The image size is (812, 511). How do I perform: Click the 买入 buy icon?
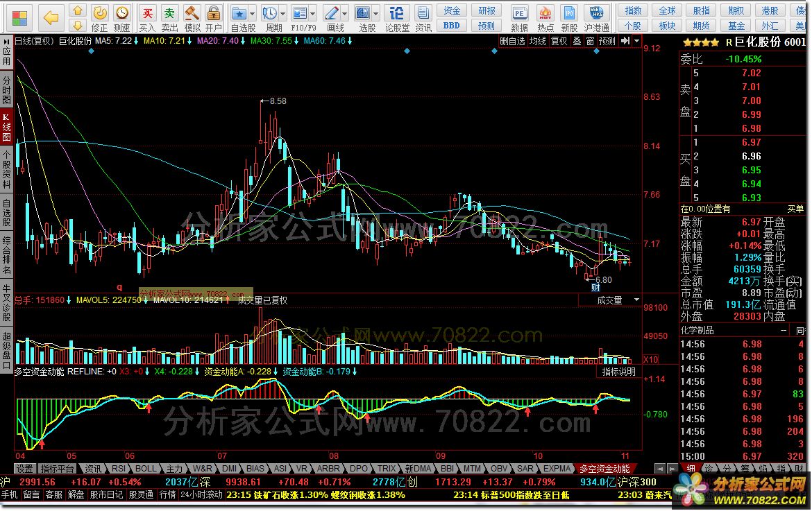tap(147, 12)
